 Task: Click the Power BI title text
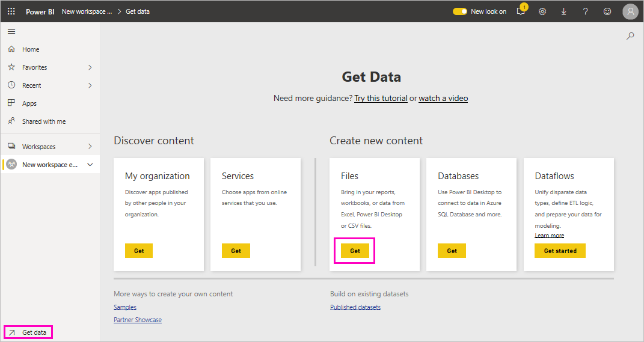tap(40, 11)
